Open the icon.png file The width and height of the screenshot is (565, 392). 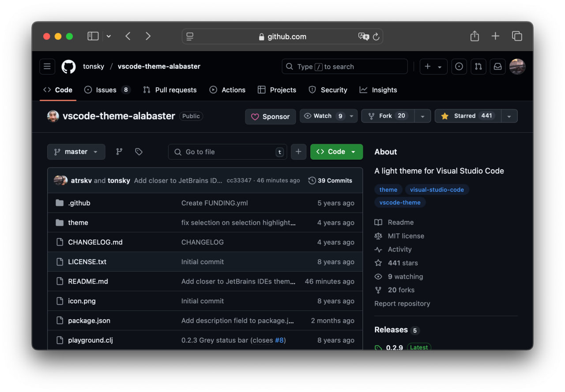point(82,301)
